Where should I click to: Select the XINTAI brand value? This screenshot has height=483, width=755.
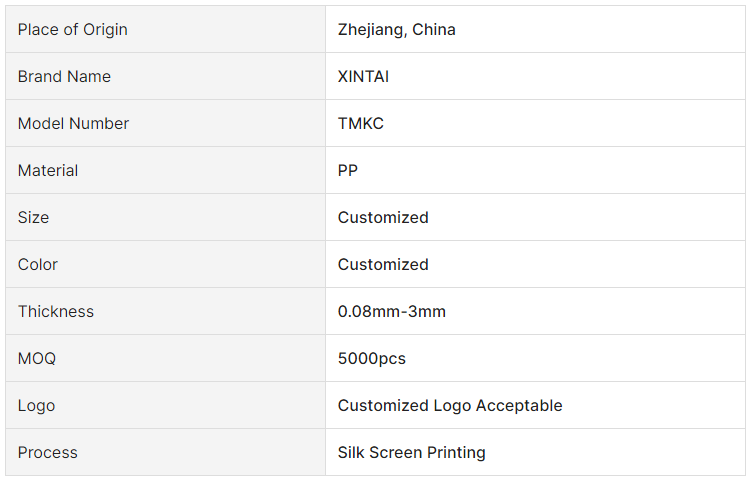click(x=363, y=77)
